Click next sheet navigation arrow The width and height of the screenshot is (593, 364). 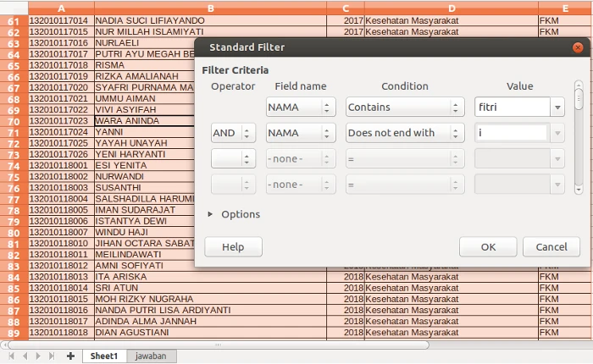coord(36,356)
